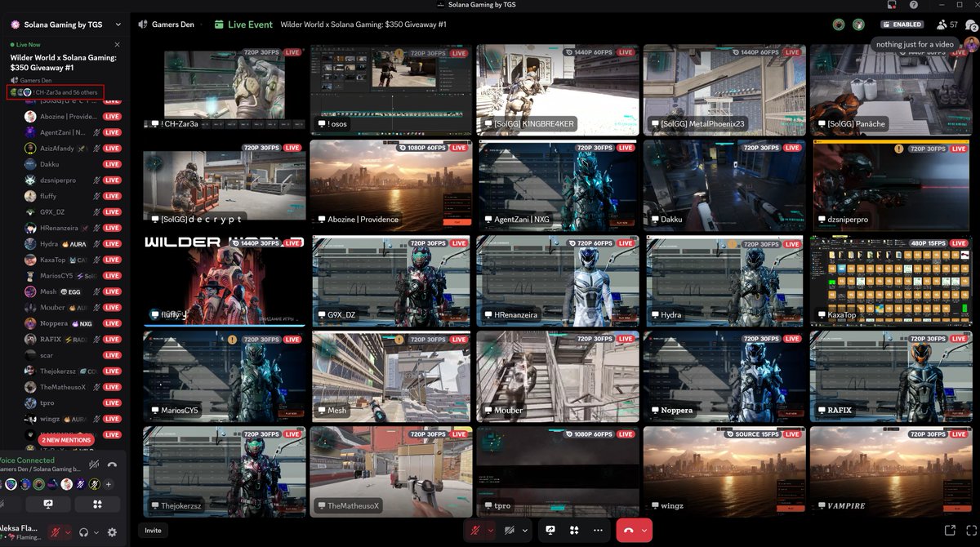The width and height of the screenshot is (980, 547).
Task: Toggle mute in the user panel
Action: [56, 532]
